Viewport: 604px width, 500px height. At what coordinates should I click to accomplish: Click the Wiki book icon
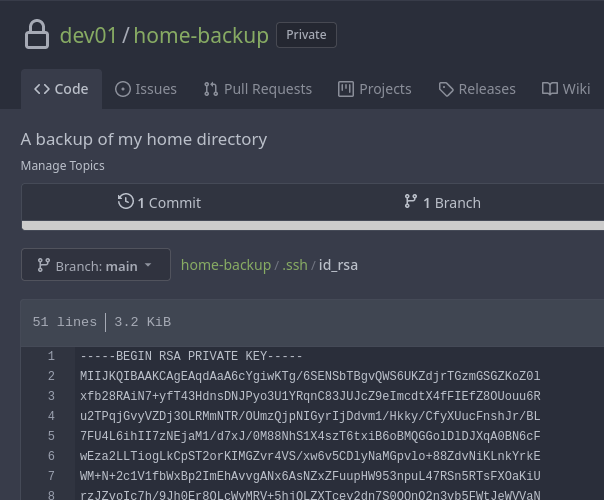550,89
